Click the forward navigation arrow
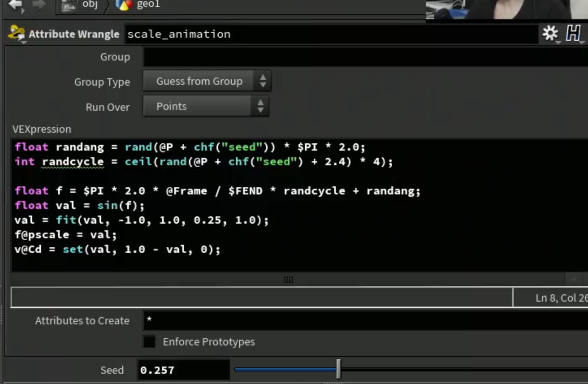588x384 pixels. coord(39,5)
